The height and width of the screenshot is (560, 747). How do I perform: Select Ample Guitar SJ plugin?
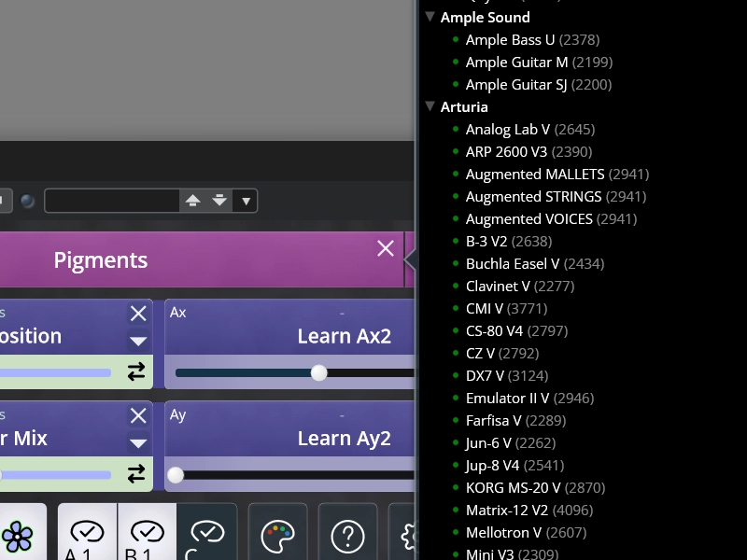click(539, 85)
